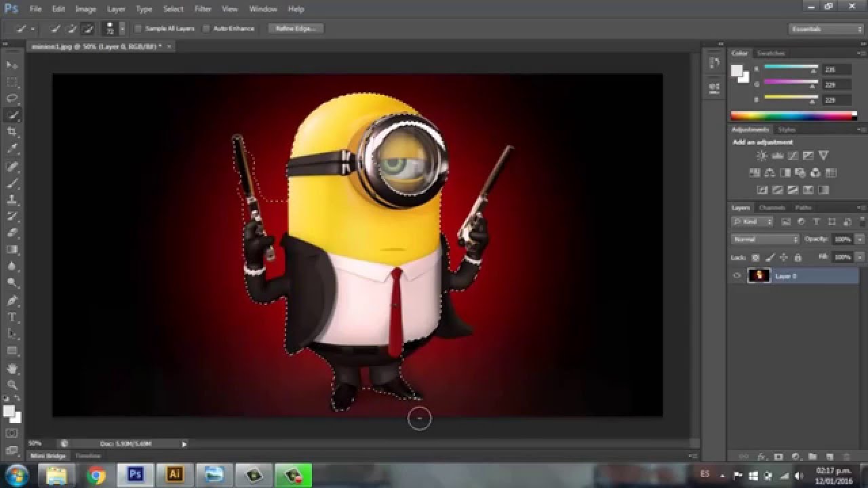Add a Curves adjustment
The height and width of the screenshot is (488, 868).
tap(793, 156)
